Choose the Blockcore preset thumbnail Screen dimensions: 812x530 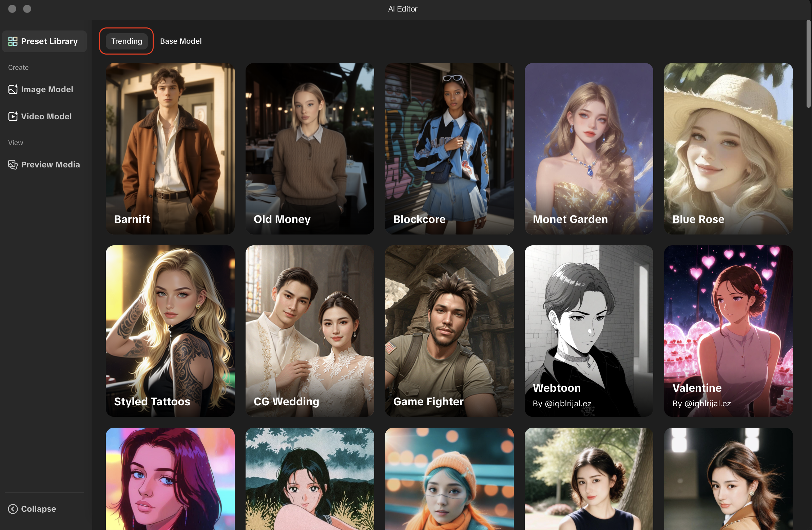[449, 149]
